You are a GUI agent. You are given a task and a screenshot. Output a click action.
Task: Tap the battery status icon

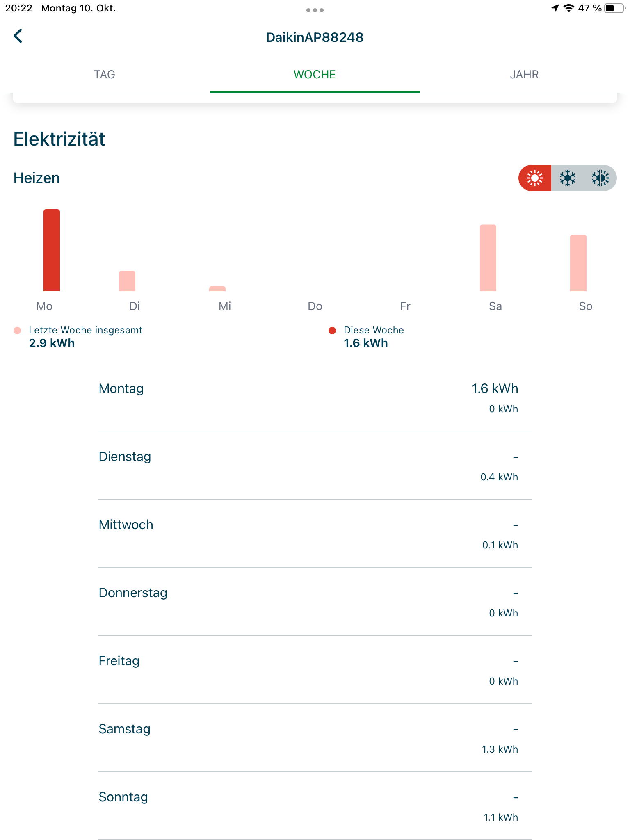[x=615, y=8]
